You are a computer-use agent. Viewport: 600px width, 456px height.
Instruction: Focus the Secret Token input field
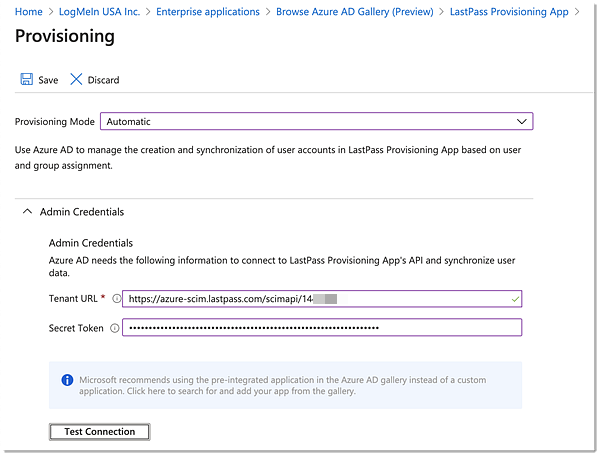click(x=322, y=327)
